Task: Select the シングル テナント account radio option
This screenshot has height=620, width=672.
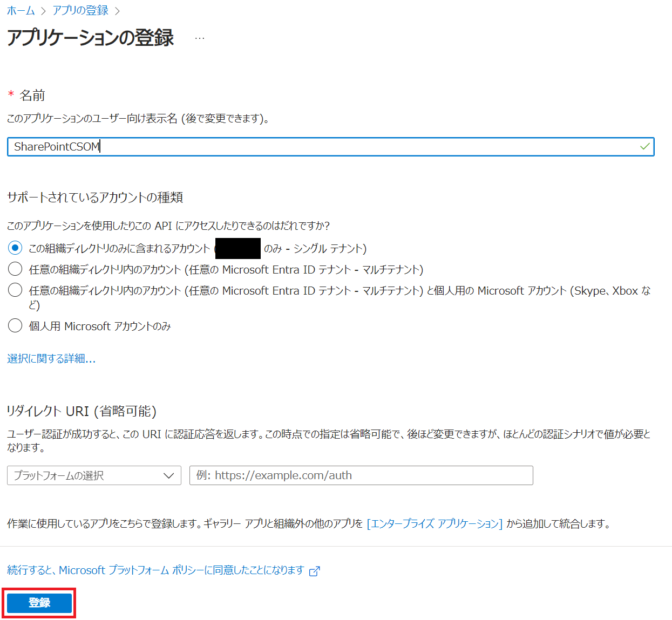Action: [15, 248]
